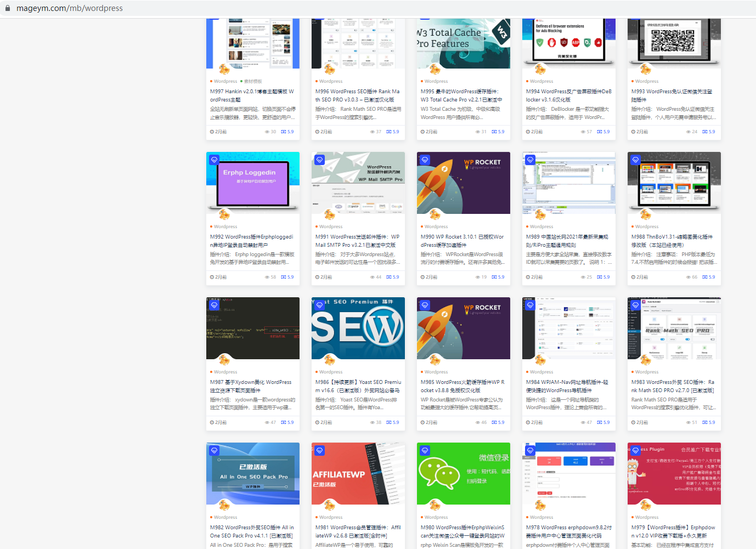This screenshot has width=756, height=549.
Task: Click the blue badge on M990 WP Rocket thumbnail
Action: click(x=425, y=160)
